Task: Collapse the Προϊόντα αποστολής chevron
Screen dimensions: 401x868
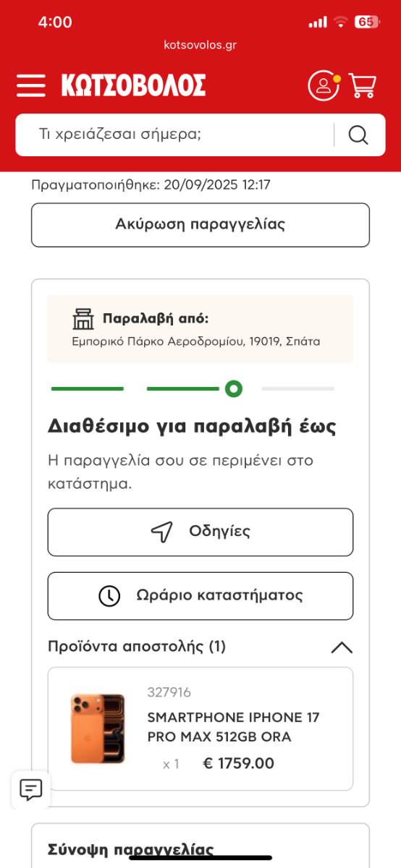Action: [x=342, y=647]
